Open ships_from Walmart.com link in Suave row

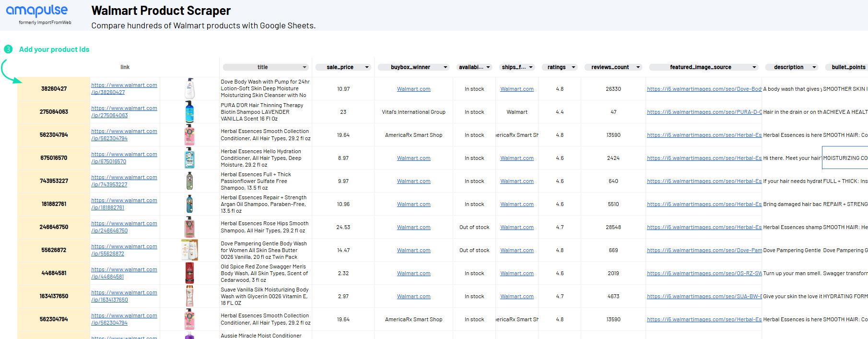[x=517, y=296]
